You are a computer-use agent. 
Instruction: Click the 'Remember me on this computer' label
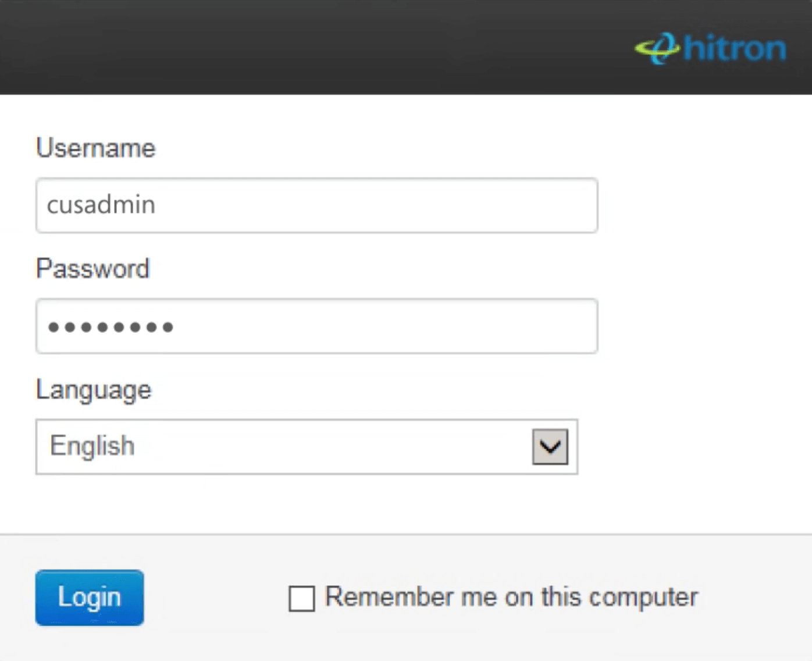click(x=511, y=597)
